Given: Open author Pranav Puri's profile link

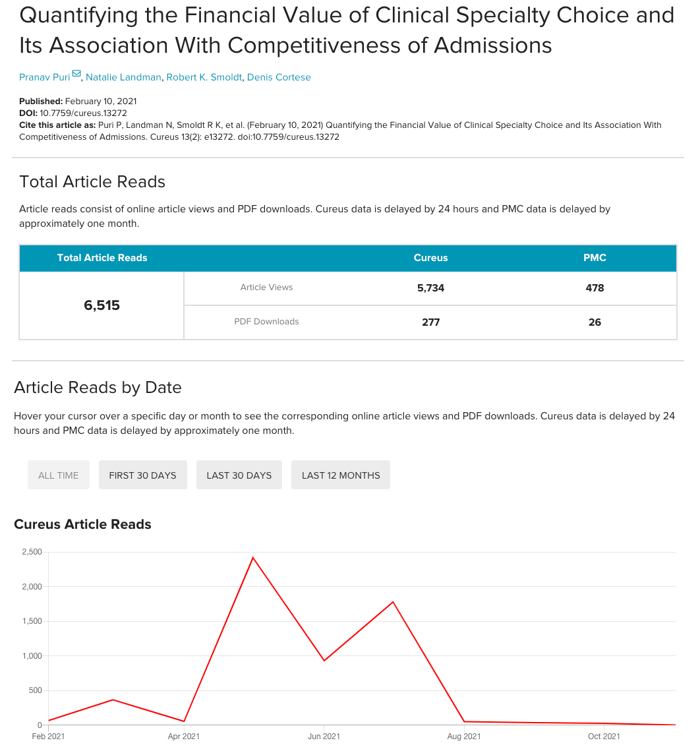Looking at the screenshot, I should [x=44, y=77].
